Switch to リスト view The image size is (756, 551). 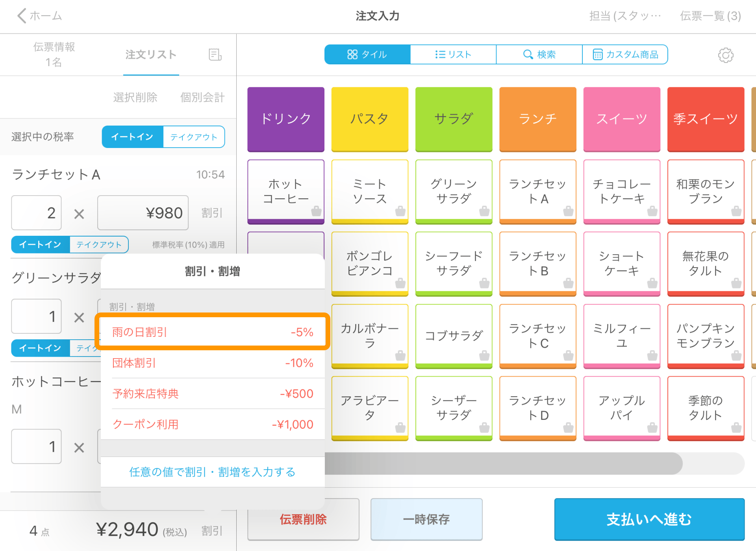pos(453,54)
